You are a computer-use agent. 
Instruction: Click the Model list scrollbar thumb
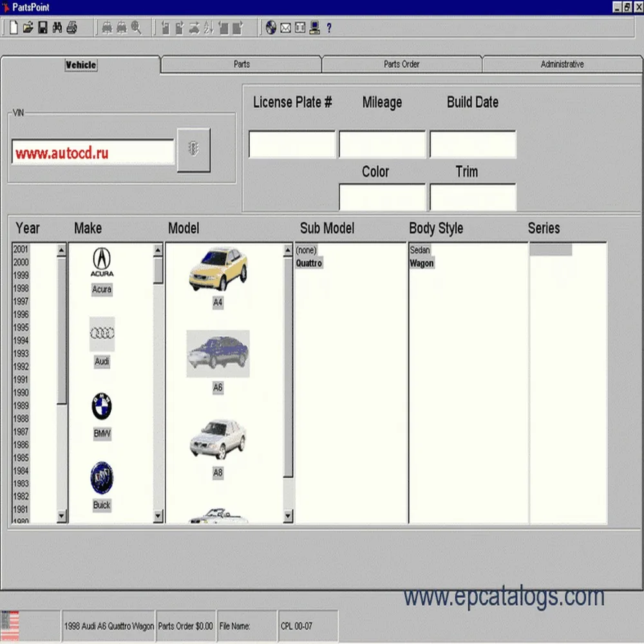288,368
